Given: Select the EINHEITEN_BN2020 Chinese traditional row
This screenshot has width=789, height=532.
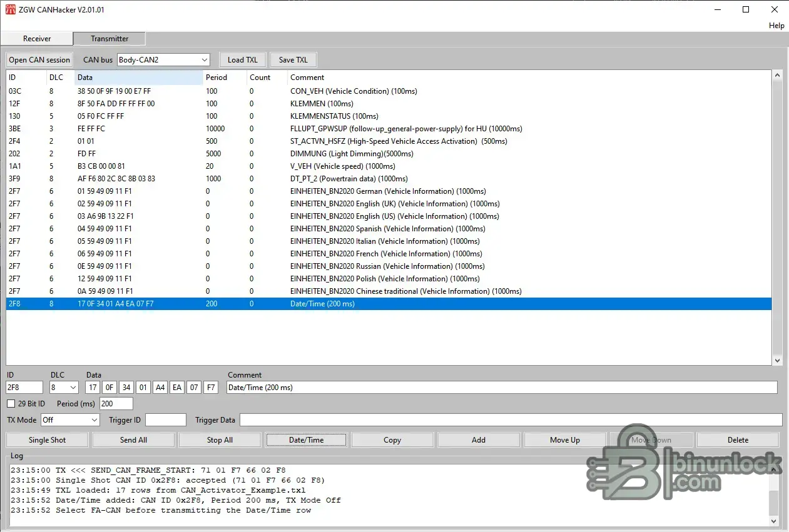Looking at the screenshot, I should point(389,291).
